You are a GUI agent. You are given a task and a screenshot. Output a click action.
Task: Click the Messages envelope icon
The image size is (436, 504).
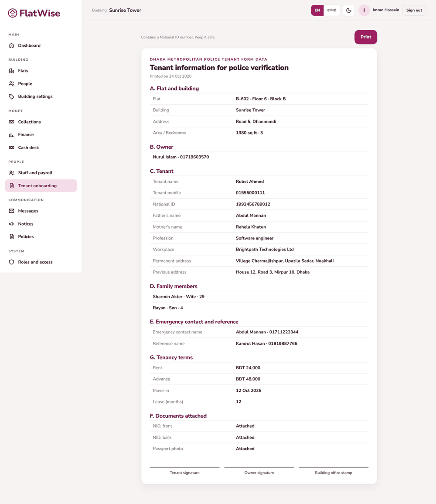12,211
